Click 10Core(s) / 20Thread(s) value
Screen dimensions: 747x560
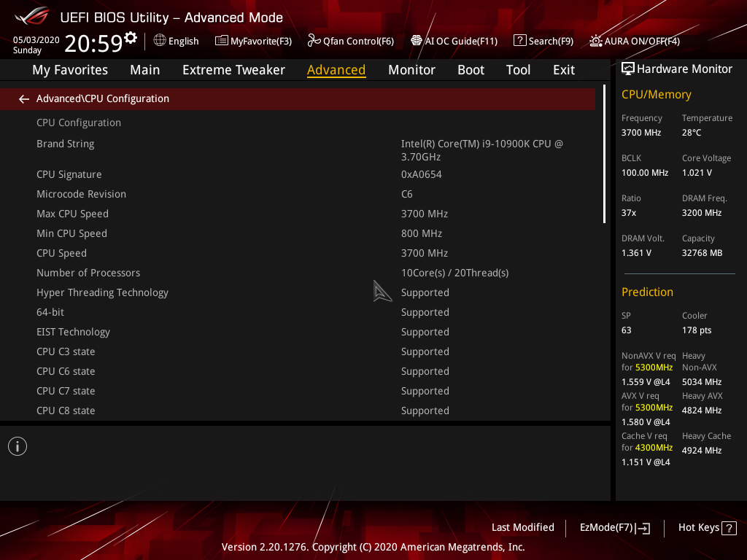[x=455, y=273]
